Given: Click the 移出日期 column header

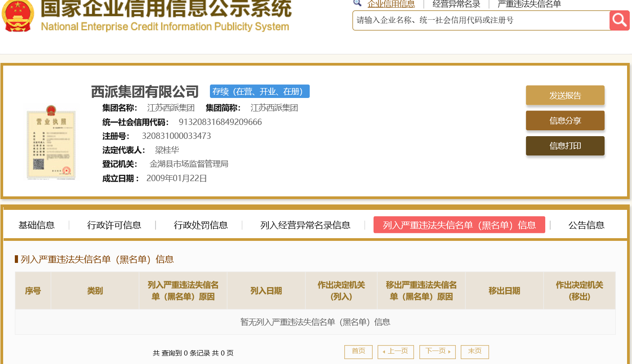Looking at the screenshot, I should coord(504,291).
